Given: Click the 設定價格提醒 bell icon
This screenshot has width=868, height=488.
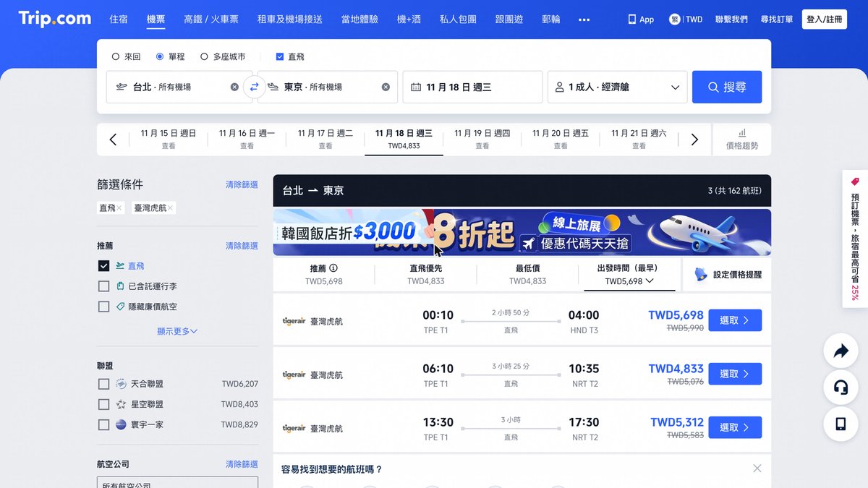Looking at the screenshot, I should coord(700,275).
